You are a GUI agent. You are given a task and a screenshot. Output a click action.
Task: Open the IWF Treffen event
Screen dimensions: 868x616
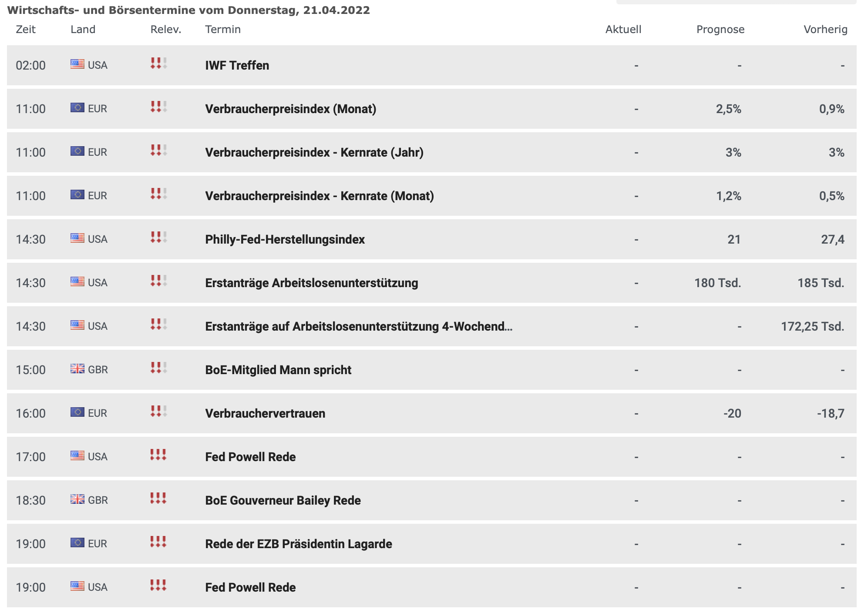click(x=237, y=65)
